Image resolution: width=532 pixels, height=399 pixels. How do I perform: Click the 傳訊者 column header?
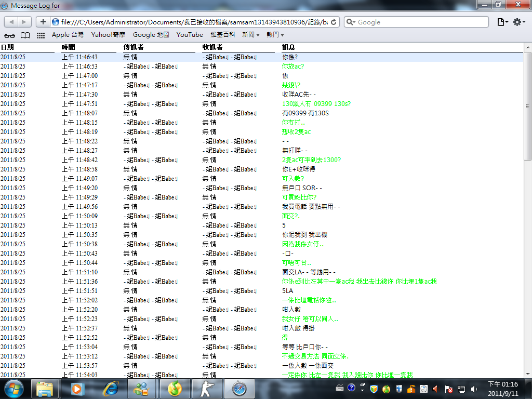point(134,47)
